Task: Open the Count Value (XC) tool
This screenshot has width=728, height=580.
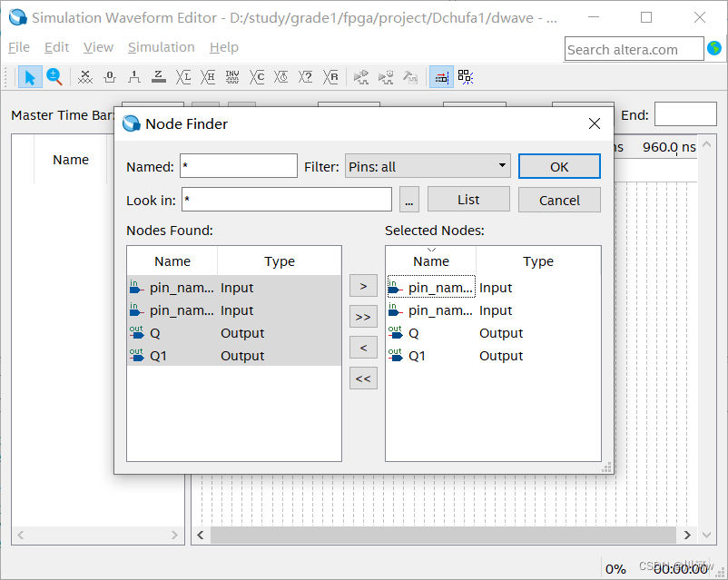Action: (257, 77)
